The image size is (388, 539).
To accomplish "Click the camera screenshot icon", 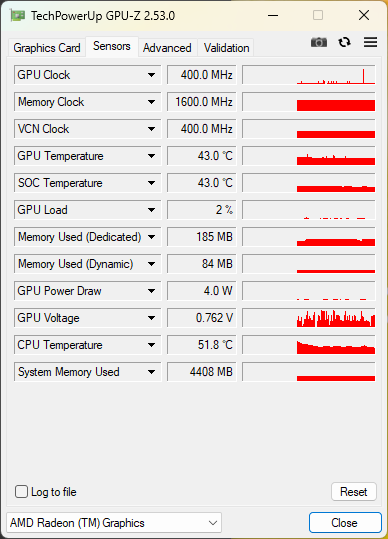I will point(319,42).
